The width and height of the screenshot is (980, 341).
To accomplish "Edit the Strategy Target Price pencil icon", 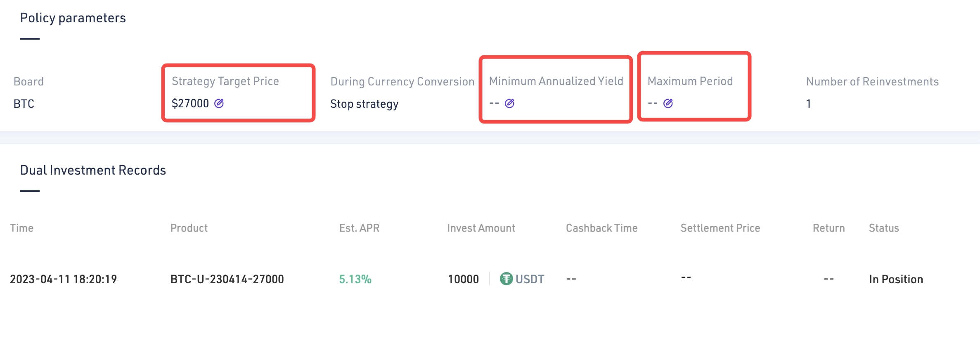I will pyautogui.click(x=219, y=103).
